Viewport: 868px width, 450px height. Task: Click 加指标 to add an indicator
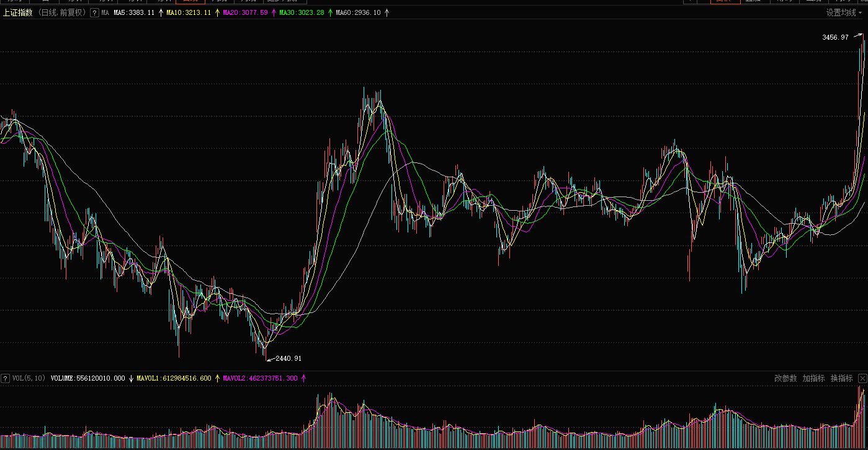point(813,378)
